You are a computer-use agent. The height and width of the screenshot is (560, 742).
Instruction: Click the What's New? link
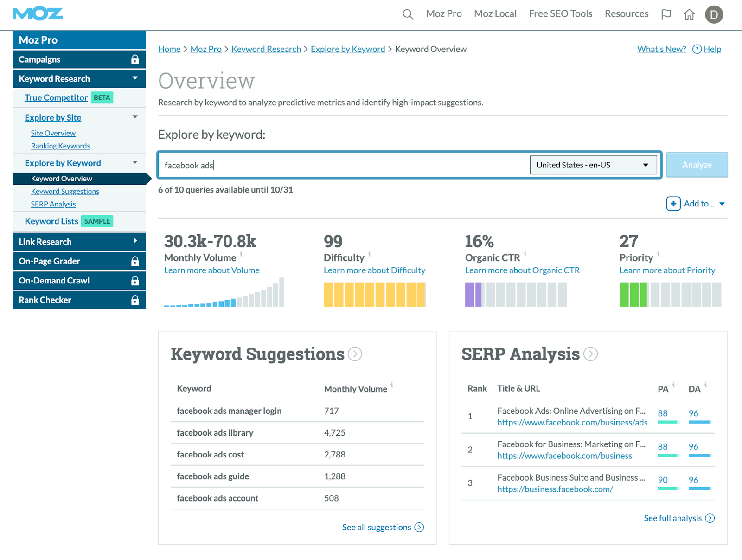661,49
